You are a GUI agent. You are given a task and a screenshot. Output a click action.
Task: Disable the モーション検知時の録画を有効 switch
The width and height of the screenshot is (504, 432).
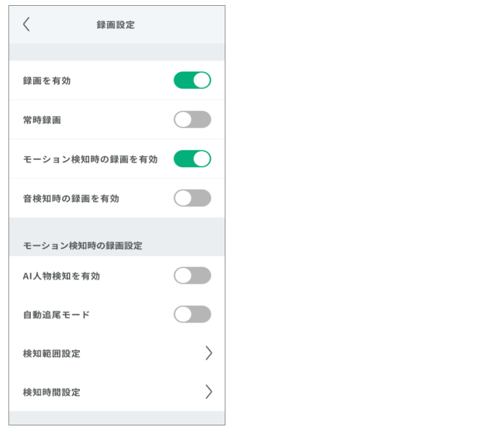(192, 159)
